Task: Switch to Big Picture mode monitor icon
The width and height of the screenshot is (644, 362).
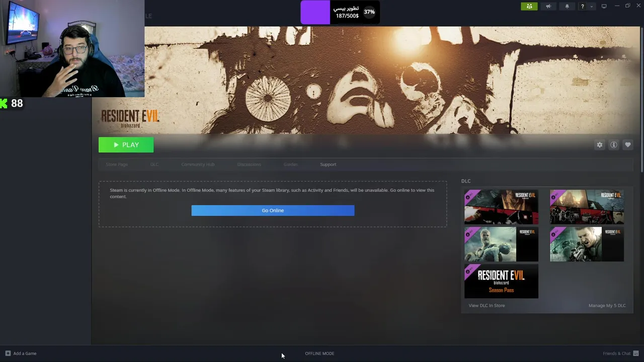Action: coord(604,6)
